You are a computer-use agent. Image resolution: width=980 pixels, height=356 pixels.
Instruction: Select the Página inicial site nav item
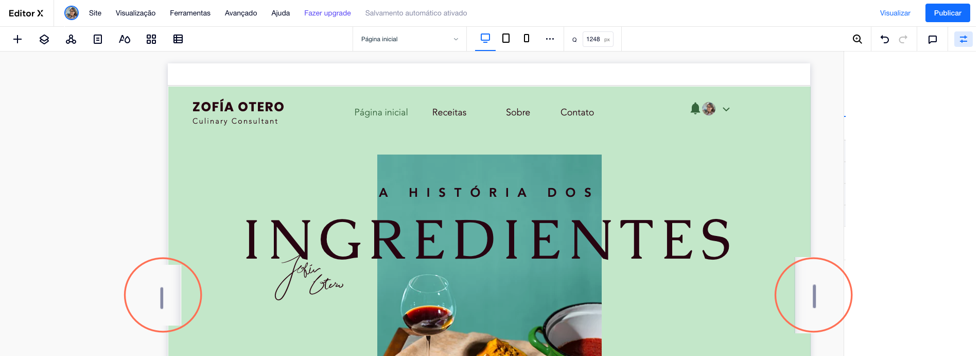click(381, 112)
